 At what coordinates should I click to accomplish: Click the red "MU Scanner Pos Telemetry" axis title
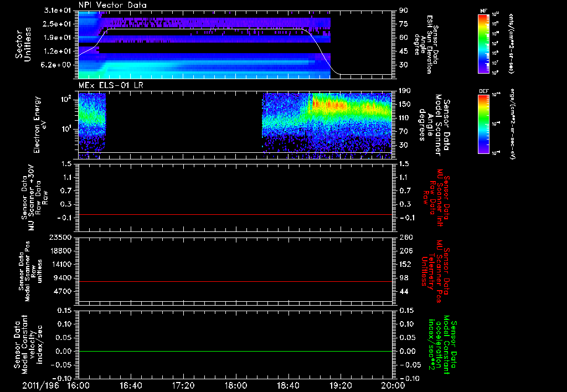click(435, 271)
